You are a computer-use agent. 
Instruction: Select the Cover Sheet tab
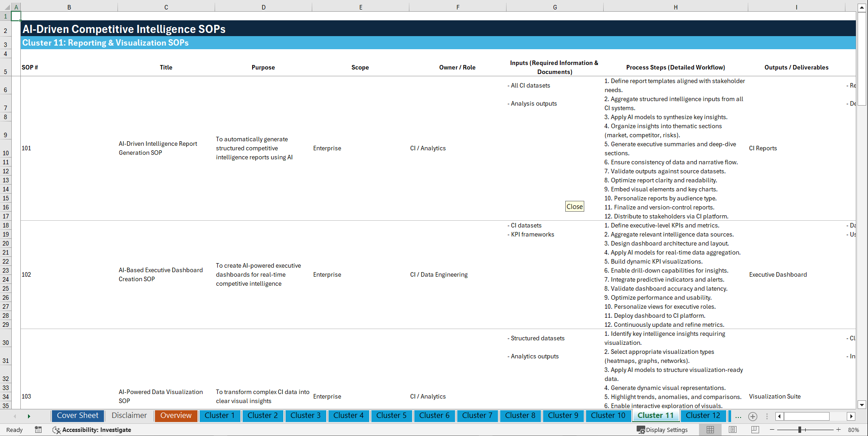pyautogui.click(x=77, y=416)
